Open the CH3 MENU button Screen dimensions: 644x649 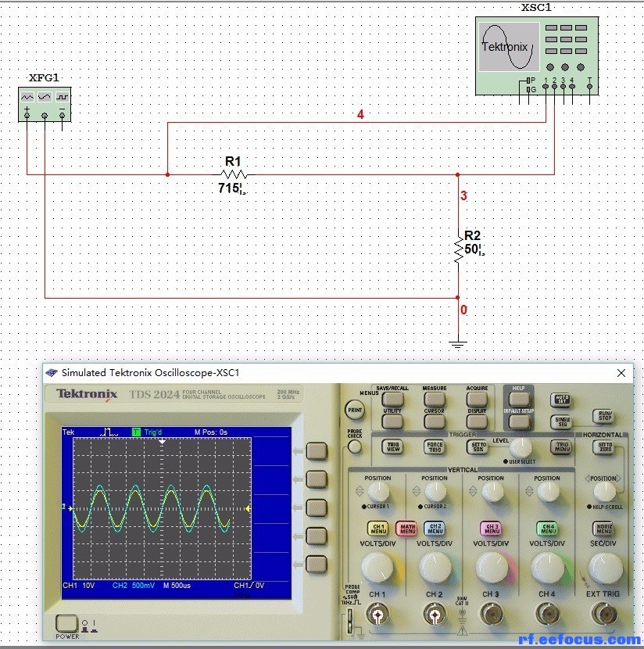492,529
